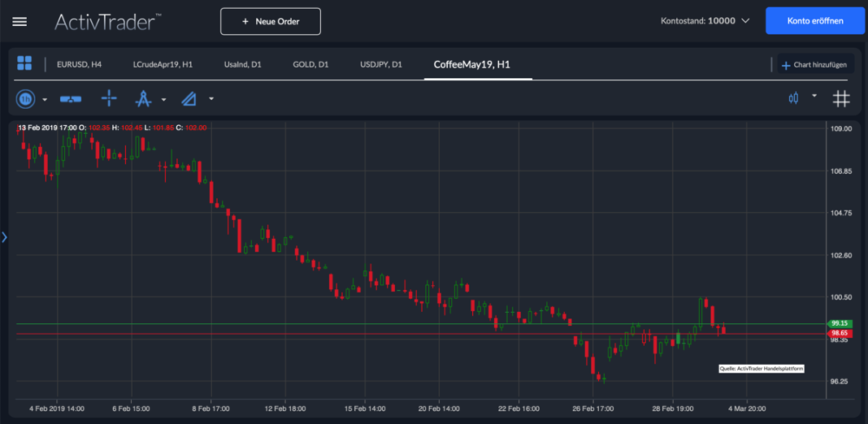Open the chart grid layout icon
This screenshot has height=424, width=868.
(24, 63)
